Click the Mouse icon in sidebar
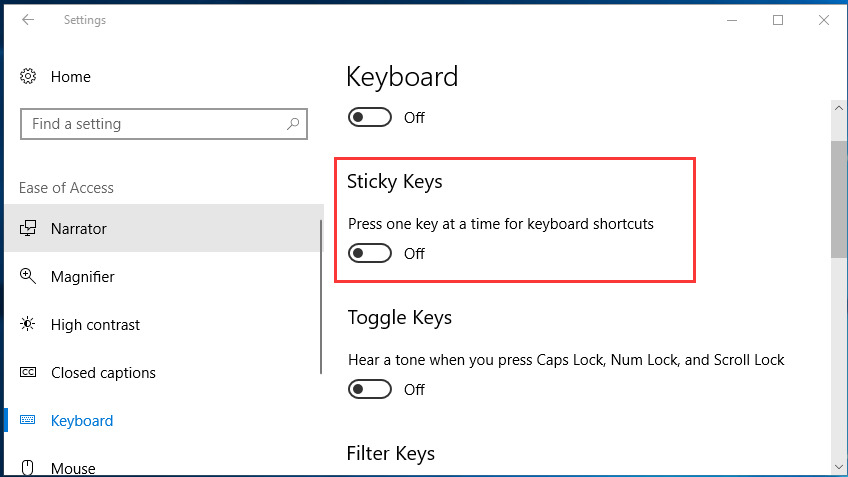This screenshot has width=848, height=477. tap(28, 467)
